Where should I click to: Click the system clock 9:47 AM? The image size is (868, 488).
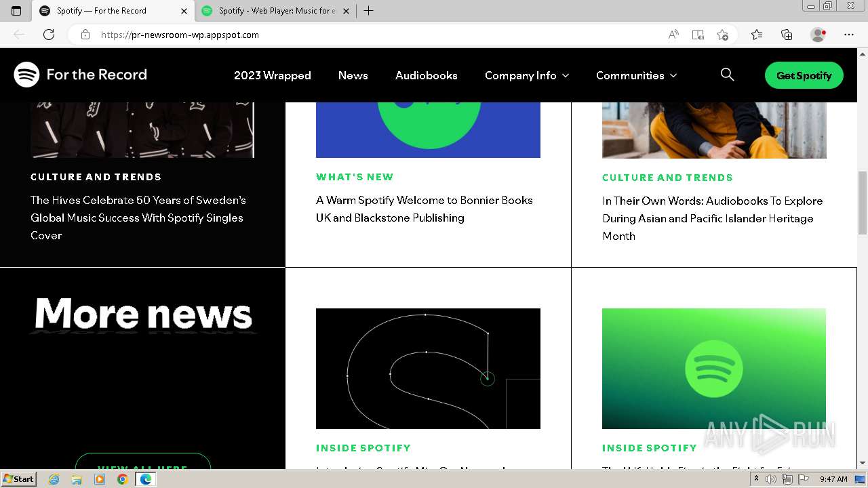click(x=833, y=479)
